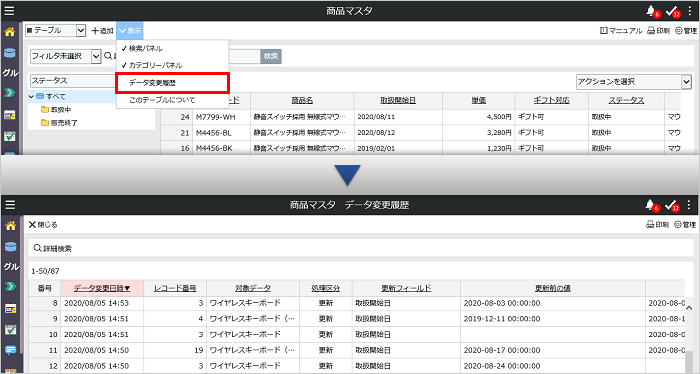Go to home icon in upper window sidebar
Image resolution: width=700 pixels, height=374 pixels.
(x=10, y=32)
